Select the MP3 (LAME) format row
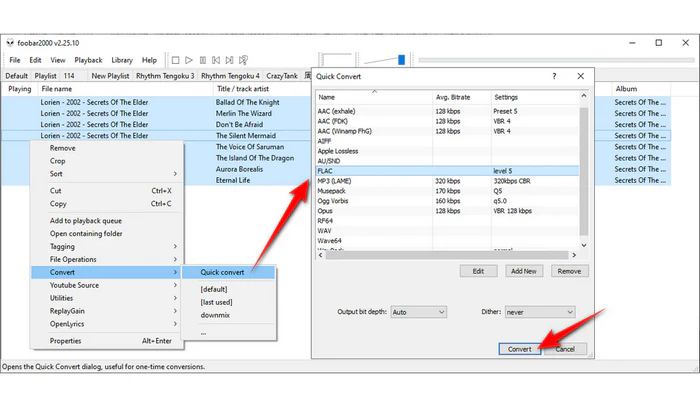 pyautogui.click(x=447, y=181)
